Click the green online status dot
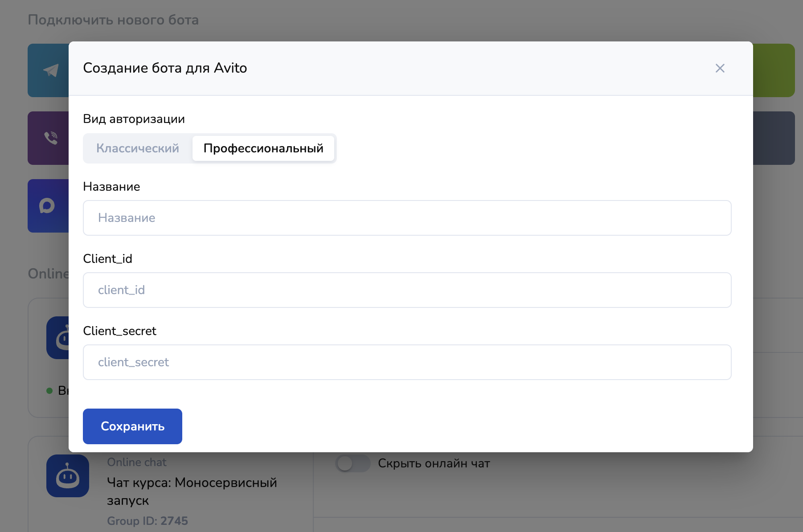This screenshot has width=803, height=532. tap(49, 391)
